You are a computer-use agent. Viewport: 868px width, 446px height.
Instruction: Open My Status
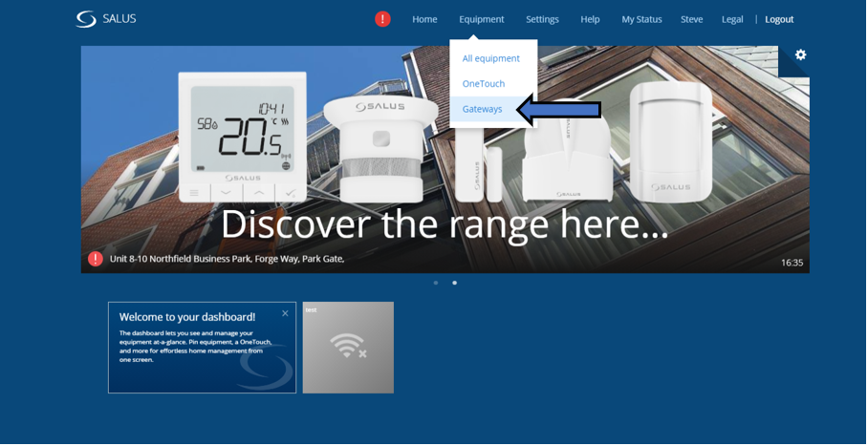pos(641,19)
